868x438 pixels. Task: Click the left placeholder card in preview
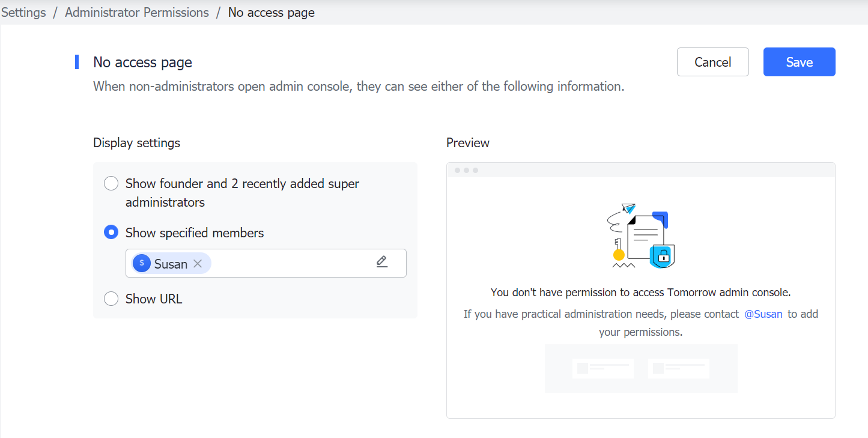click(x=603, y=368)
